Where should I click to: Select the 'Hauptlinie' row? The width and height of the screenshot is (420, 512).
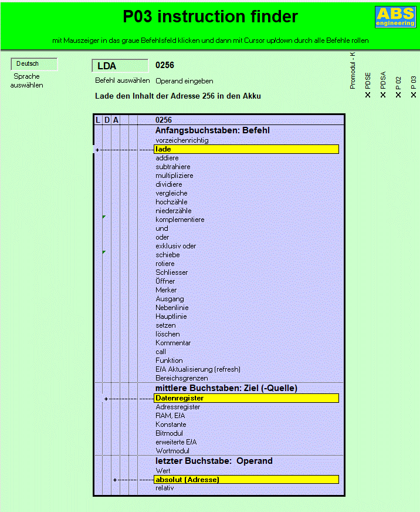(171, 316)
